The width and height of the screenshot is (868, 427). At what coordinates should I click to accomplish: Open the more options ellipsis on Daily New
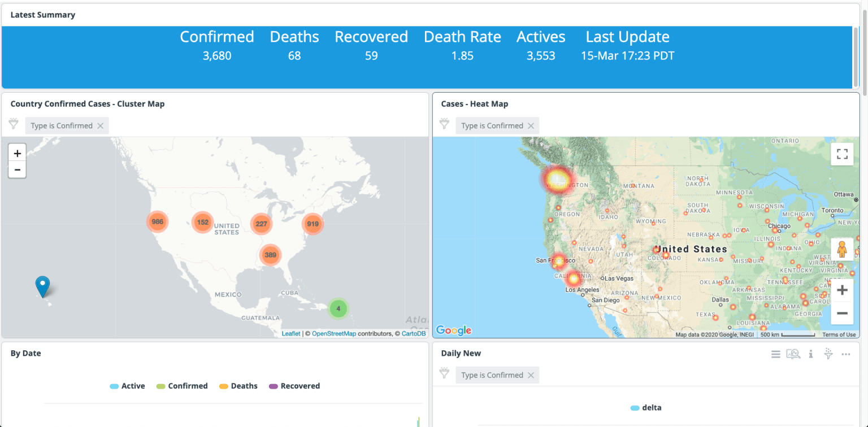tap(845, 354)
